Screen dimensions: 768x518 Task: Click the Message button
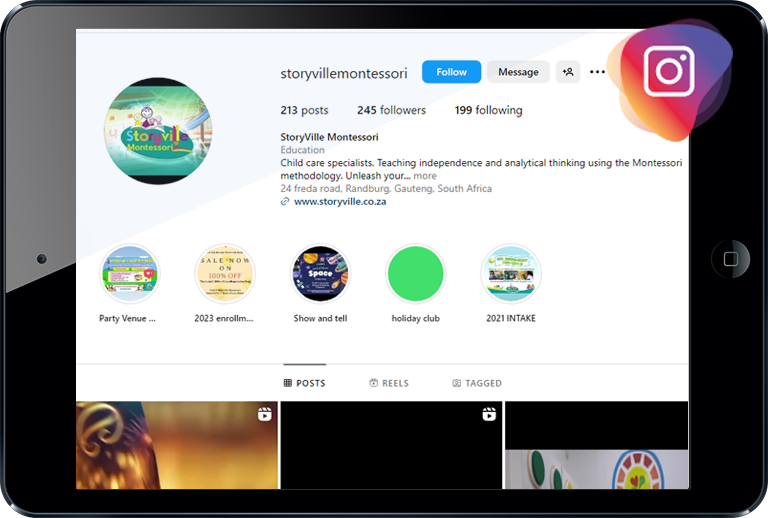click(x=518, y=72)
